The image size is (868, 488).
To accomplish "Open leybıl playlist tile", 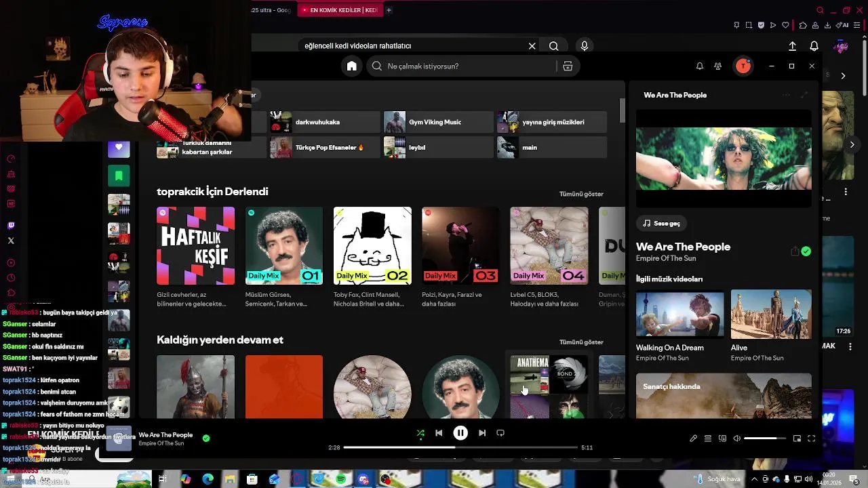I will pyautogui.click(x=438, y=147).
